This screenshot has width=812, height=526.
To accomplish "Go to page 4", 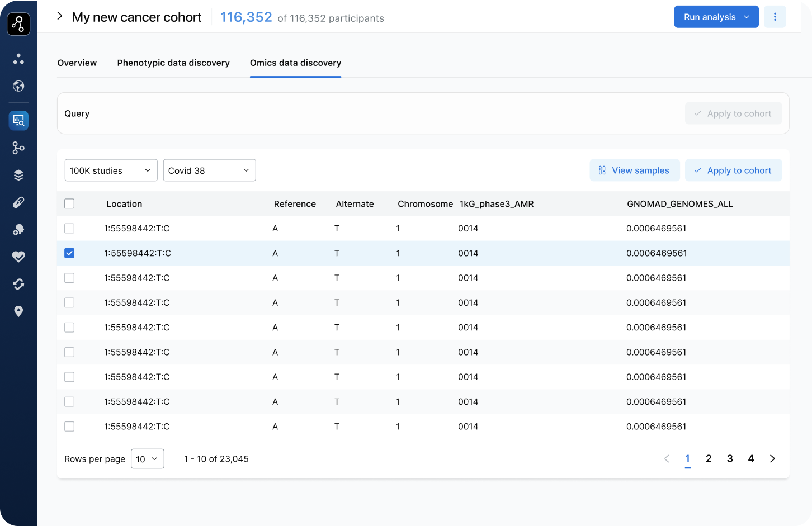I will (751, 459).
